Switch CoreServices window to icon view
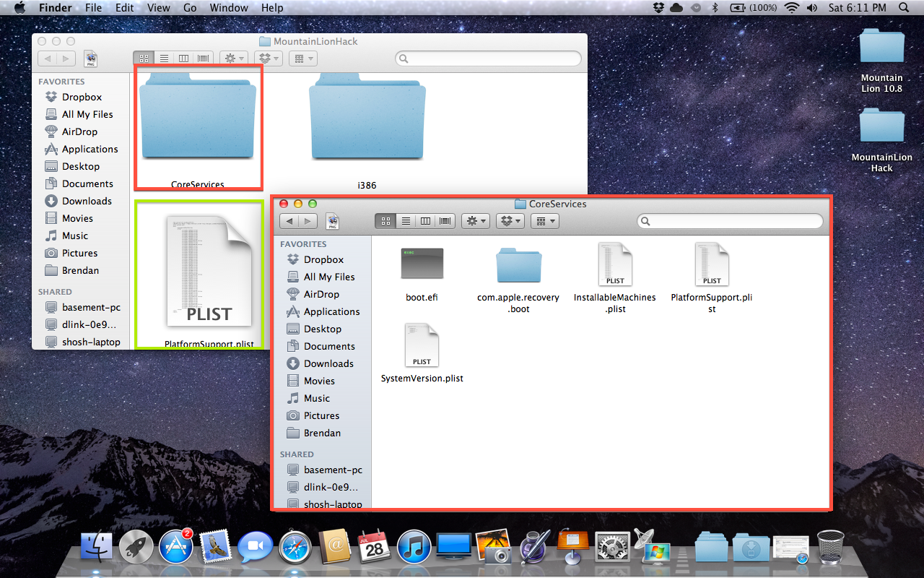The image size is (924, 578). pyautogui.click(x=385, y=221)
